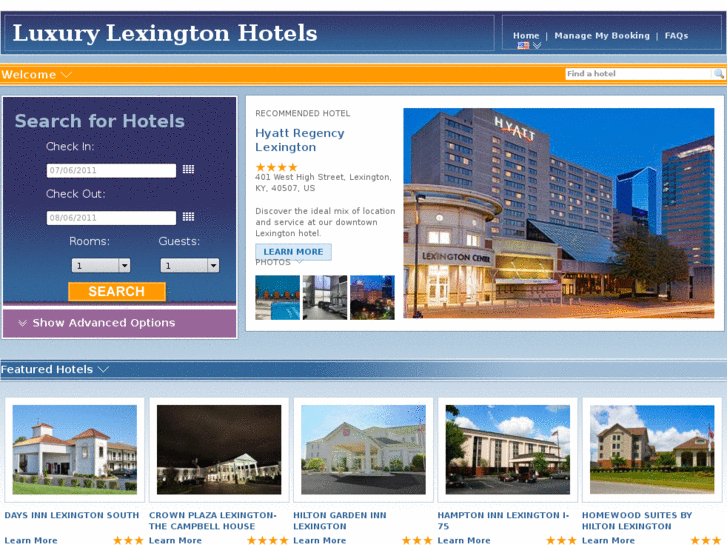Screen dimensions: 727x545
Task: Open the Rooms dropdown
Action: coord(101,265)
